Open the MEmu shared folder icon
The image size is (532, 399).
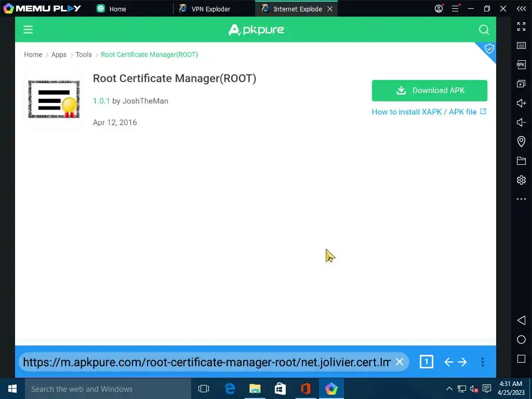click(x=521, y=161)
